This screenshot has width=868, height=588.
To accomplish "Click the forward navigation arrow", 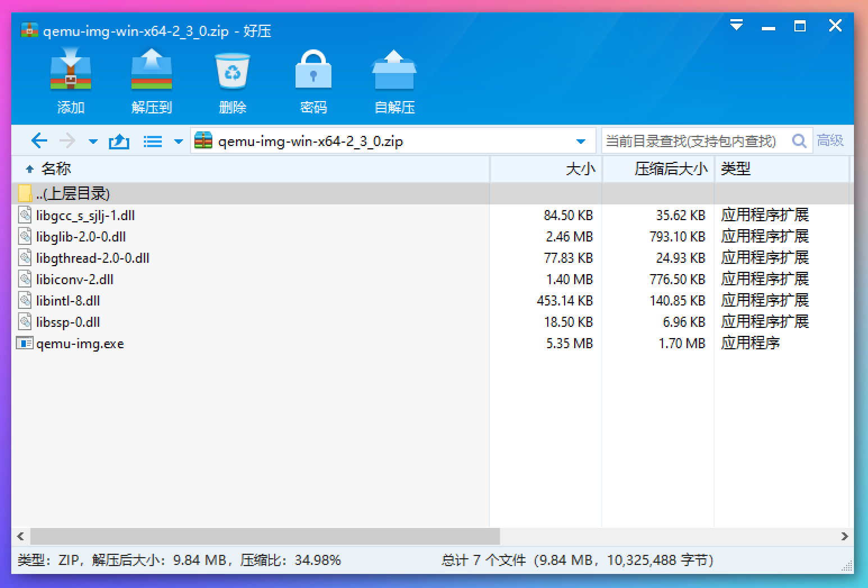I will 67,141.
